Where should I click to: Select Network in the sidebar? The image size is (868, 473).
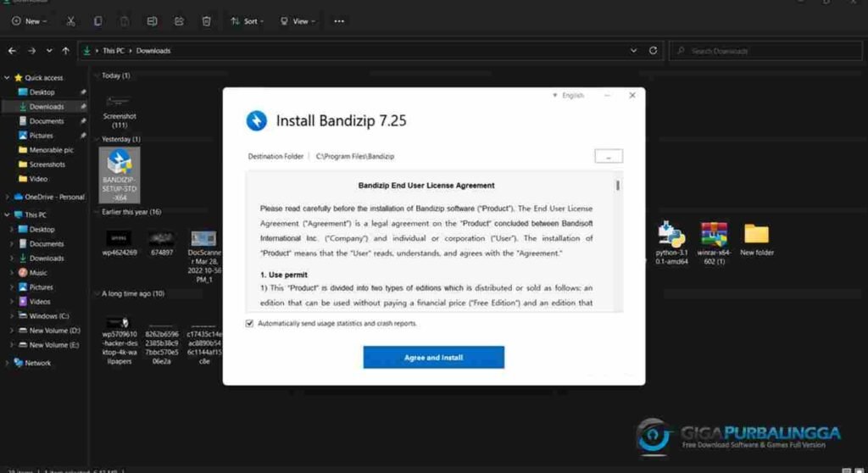tap(37, 363)
